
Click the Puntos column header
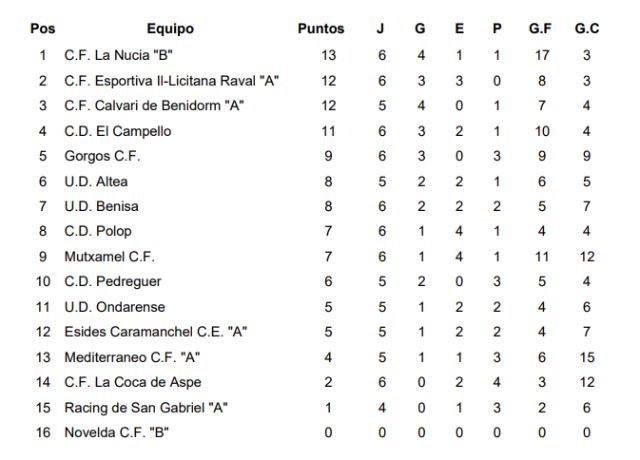[x=321, y=29]
